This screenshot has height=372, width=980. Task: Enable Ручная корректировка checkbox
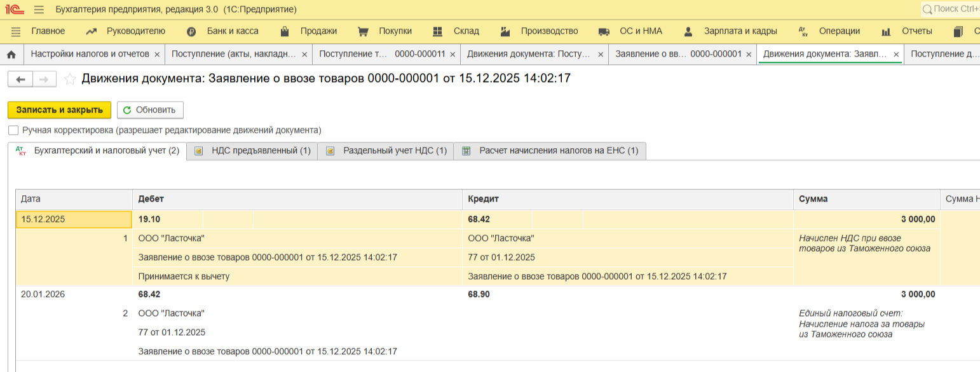(x=13, y=130)
